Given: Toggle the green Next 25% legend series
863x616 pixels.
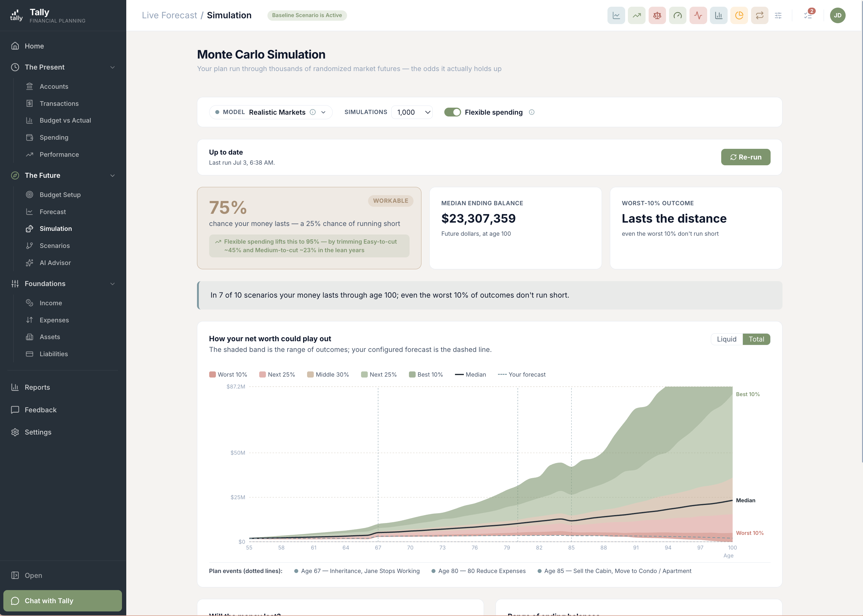Looking at the screenshot, I should [379, 374].
